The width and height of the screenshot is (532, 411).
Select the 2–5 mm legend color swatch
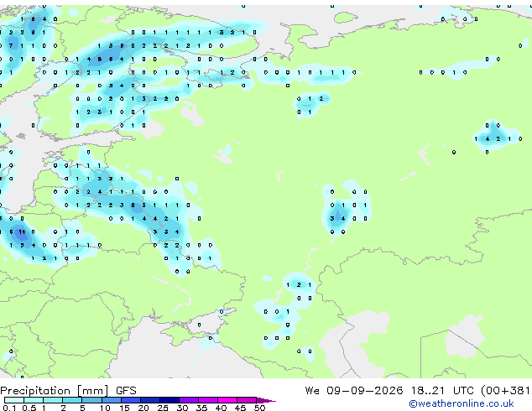point(72,400)
